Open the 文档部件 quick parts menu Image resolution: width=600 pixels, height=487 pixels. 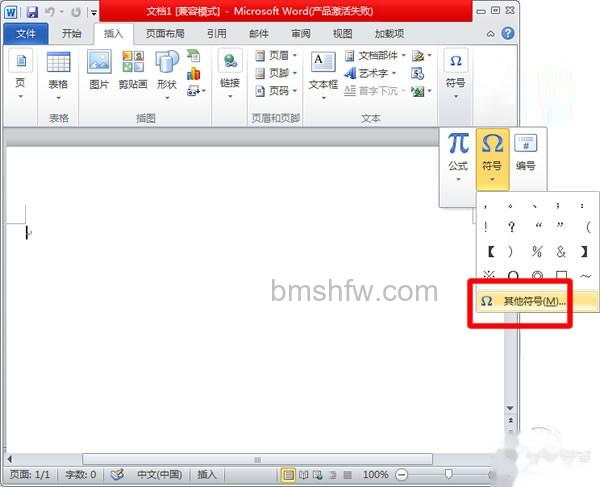[375, 56]
